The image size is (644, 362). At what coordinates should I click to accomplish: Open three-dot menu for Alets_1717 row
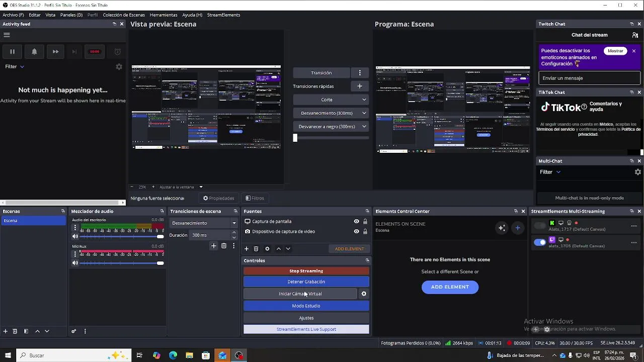634,226
